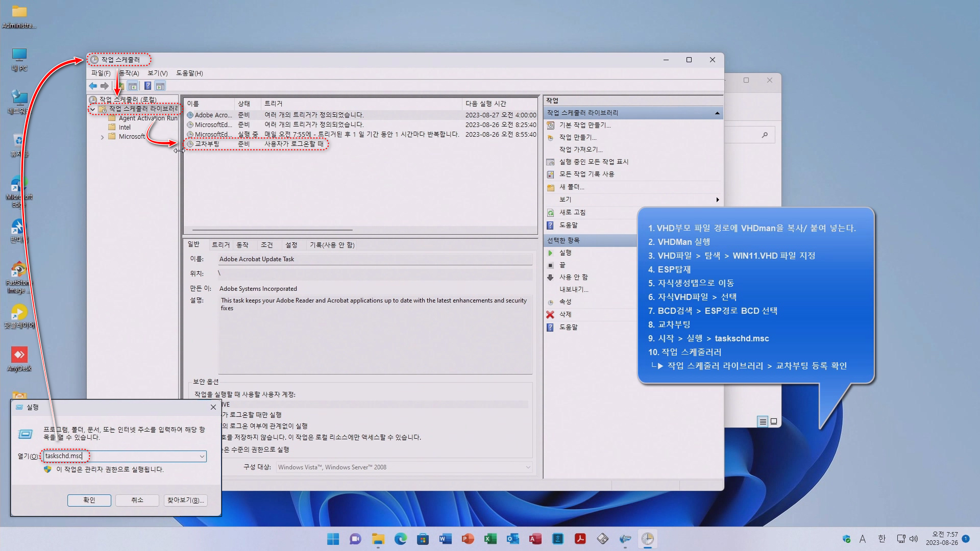Toggle the console tree pane toolbar icon

(x=133, y=86)
